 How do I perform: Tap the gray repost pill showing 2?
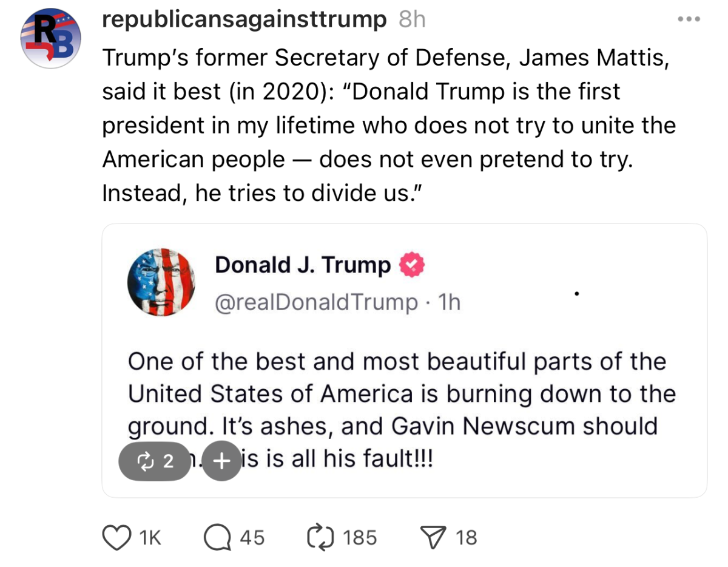155,461
